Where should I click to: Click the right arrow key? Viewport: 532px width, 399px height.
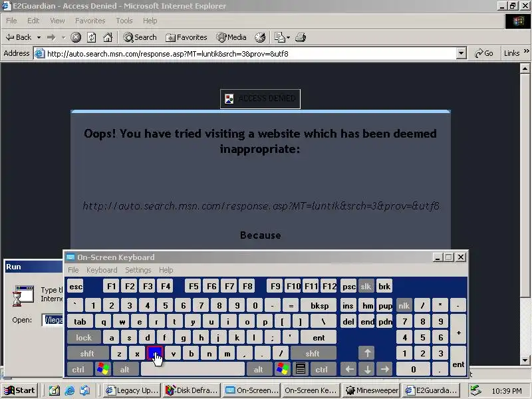point(385,369)
